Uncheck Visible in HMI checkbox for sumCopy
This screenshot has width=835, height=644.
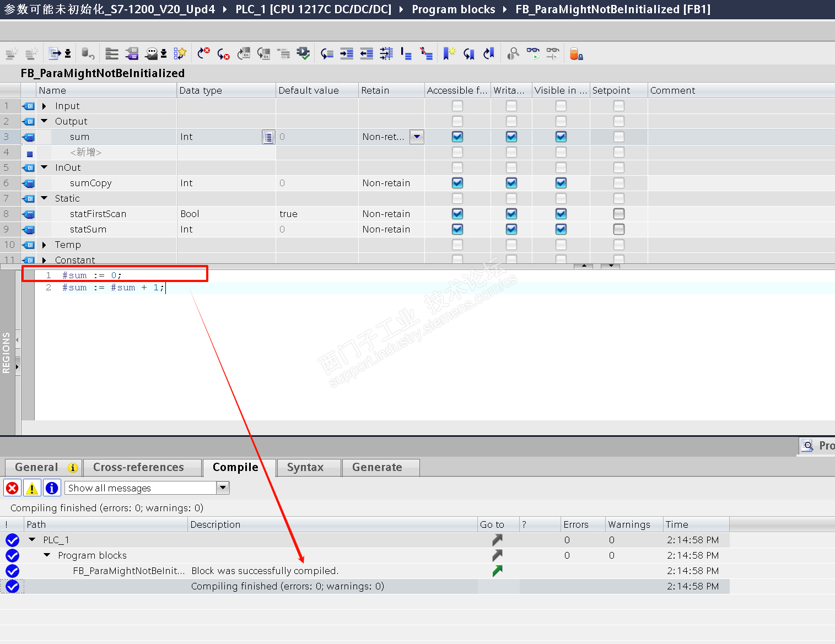click(561, 183)
